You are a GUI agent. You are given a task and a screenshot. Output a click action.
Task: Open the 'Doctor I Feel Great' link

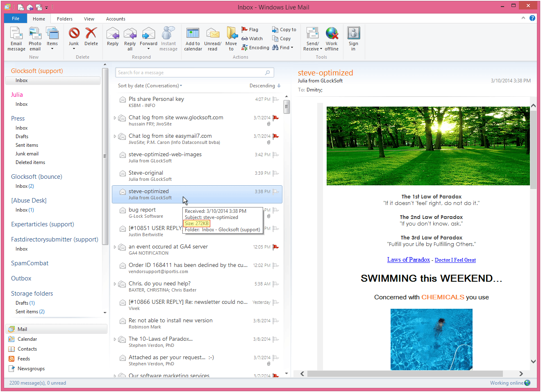455,260
